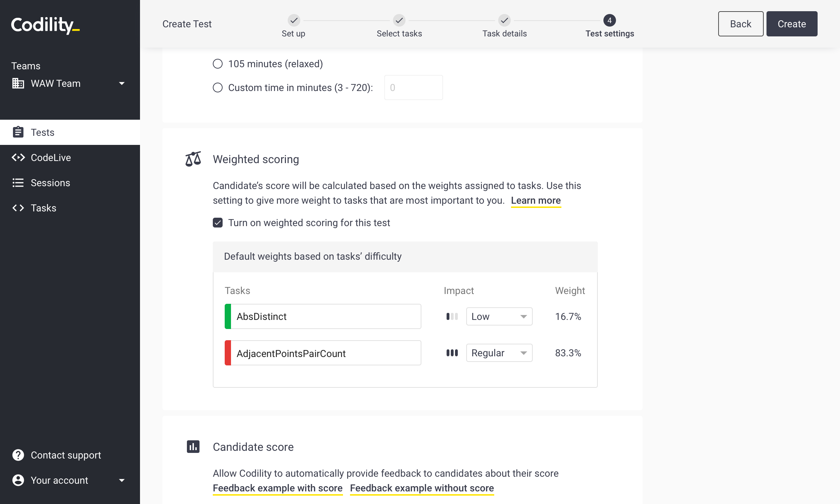Select the 105 minutes (relaxed) option

(x=218, y=64)
